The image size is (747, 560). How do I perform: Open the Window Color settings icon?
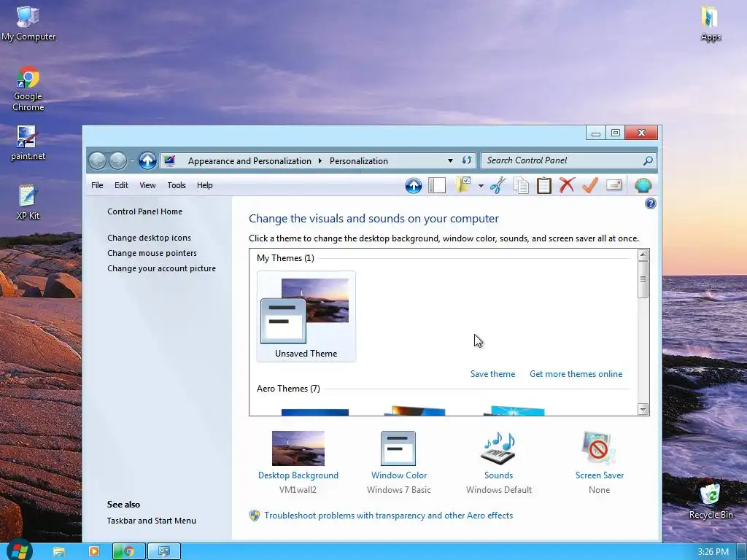(x=398, y=448)
